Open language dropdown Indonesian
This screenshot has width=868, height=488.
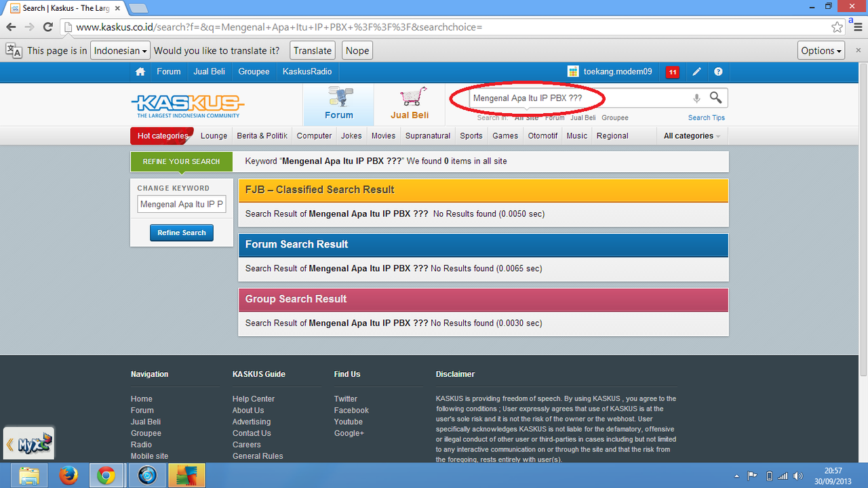pyautogui.click(x=121, y=51)
